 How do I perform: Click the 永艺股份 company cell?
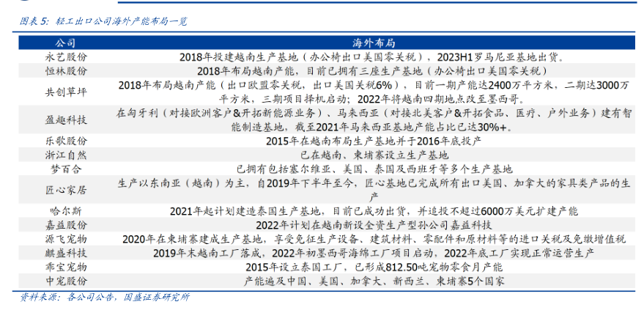[66, 56]
